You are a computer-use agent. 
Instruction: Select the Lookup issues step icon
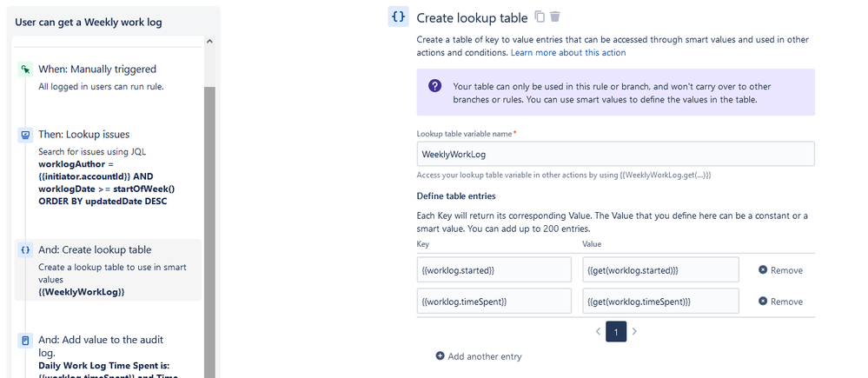pyautogui.click(x=25, y=135)
